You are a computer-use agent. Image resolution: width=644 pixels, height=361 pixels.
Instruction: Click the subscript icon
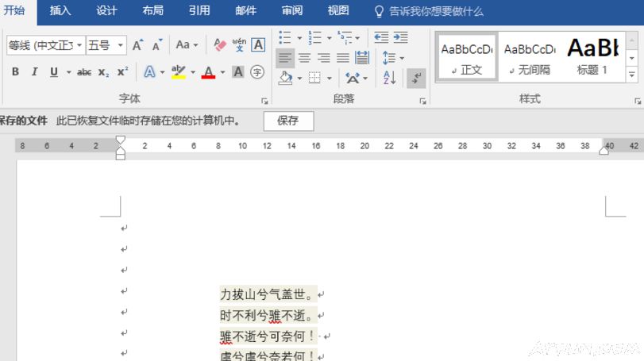coord(104,72)
